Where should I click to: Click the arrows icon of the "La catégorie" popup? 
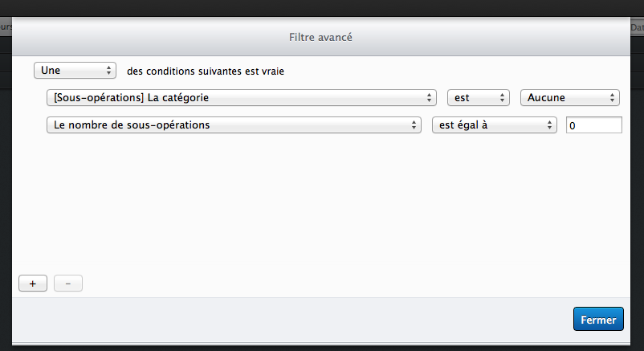point(430,98)
